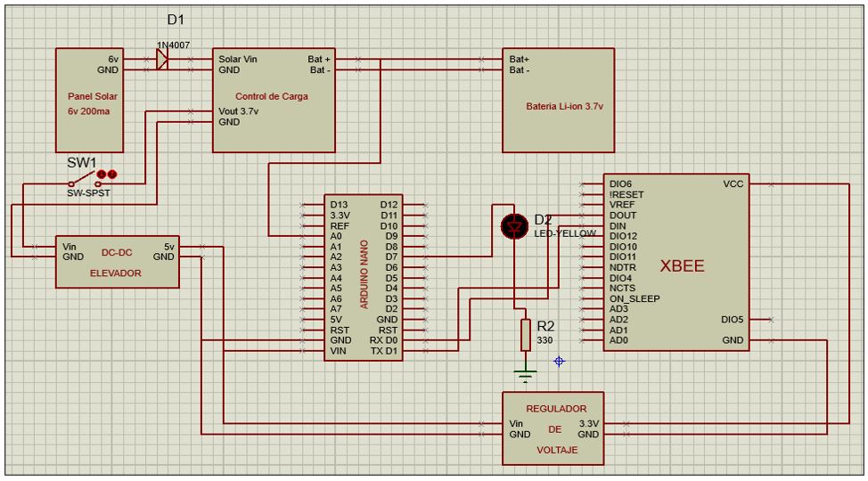Click the RX D0 pin label
Image resolution: width=868 pixels, height=481 pixels.
[383, 340]
